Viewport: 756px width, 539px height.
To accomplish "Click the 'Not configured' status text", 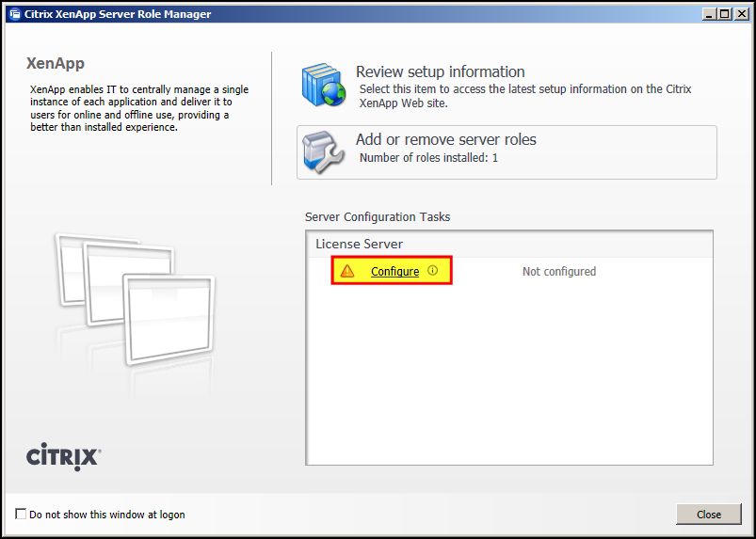I will click(x=559, y=271).
